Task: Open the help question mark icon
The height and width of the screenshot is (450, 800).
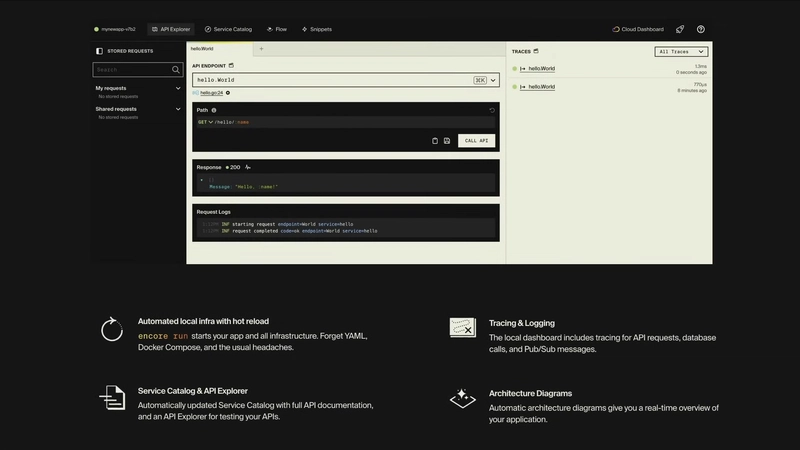Action: click(701, 30)
